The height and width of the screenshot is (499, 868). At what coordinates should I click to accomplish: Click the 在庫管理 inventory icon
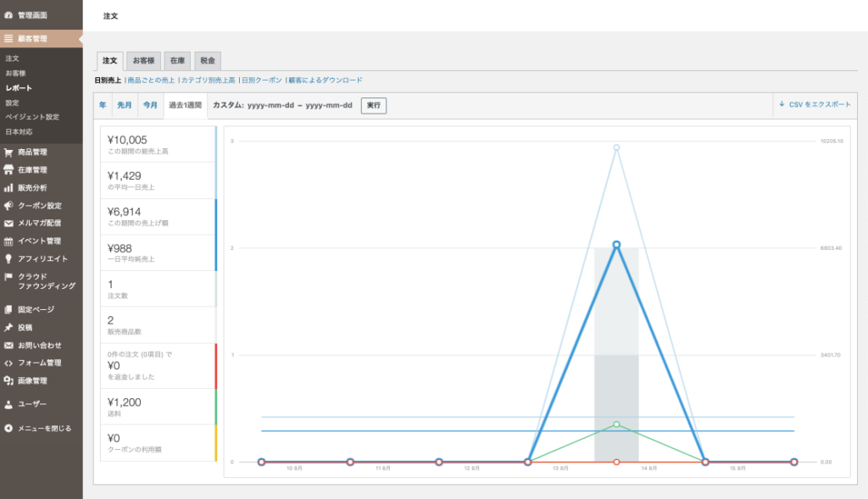[x=8, y=170]
